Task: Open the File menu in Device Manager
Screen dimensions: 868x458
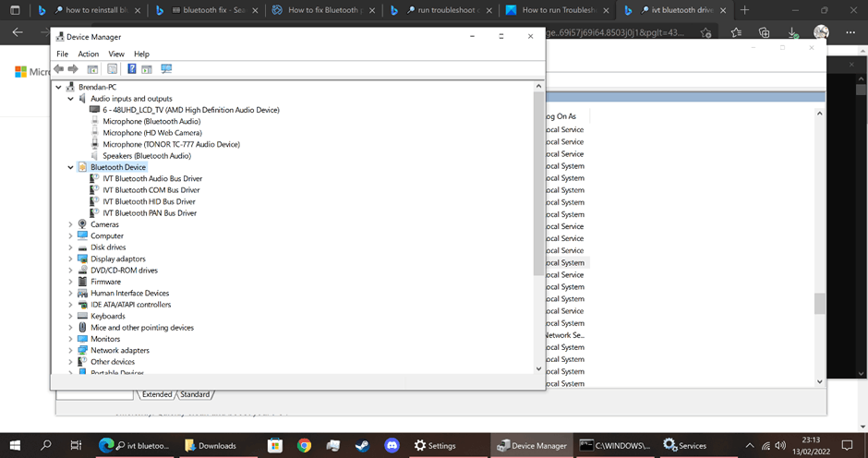Action: click(63, 54)
